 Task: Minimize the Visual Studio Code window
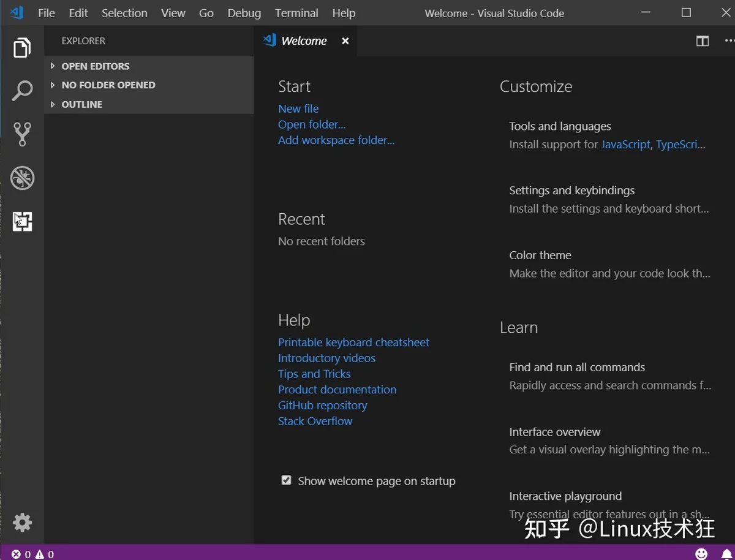pyautogui.click(x=646, y=13)
